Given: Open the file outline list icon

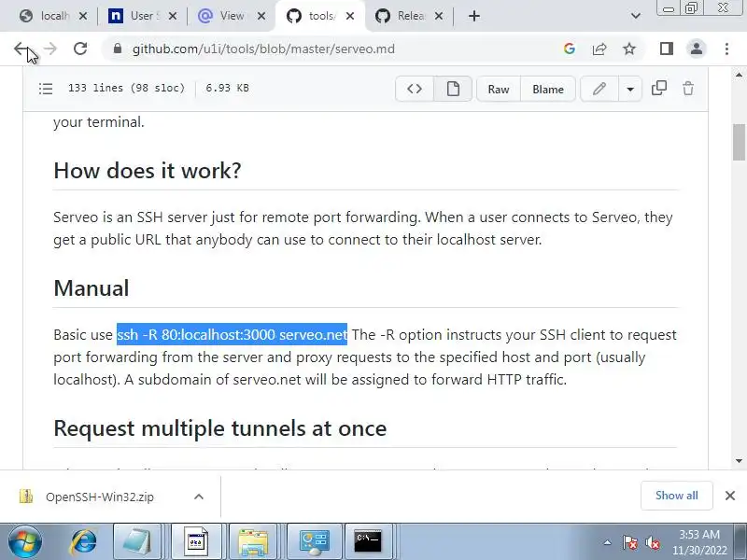Looking at the screenshot, I should (46, 89).
